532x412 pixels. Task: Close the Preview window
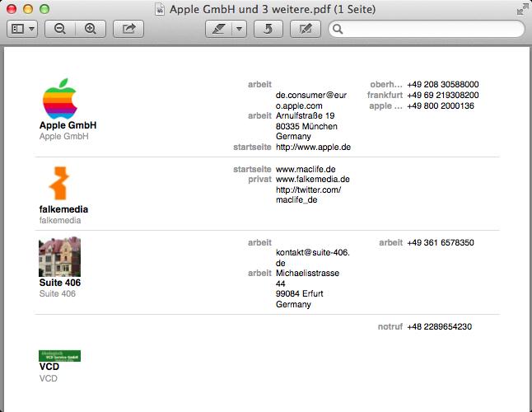pyautogui.click(x=12, y=9)
